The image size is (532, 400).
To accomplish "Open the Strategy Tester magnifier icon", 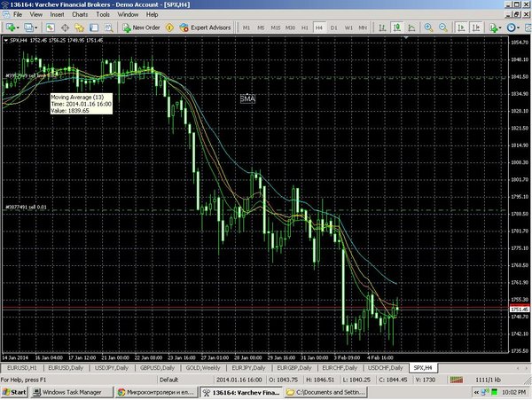I will [x=108, y=27].
